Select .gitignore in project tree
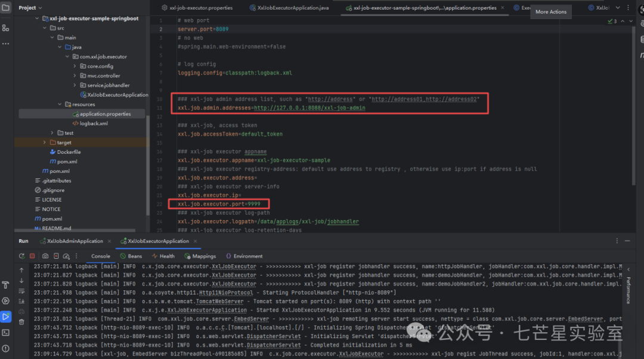The height and width of the screenshot is (359, 644). tap(49, 190)
